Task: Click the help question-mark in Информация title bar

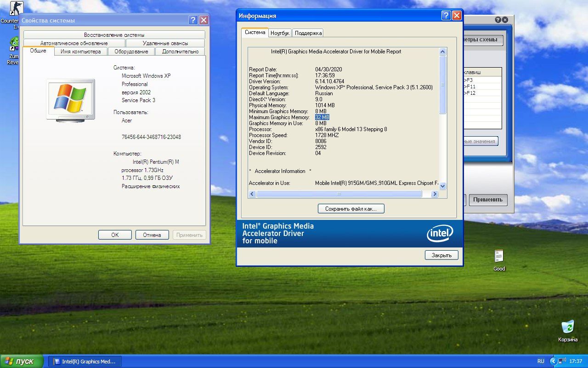Action: pyautogui.click(x=446, y=16)
